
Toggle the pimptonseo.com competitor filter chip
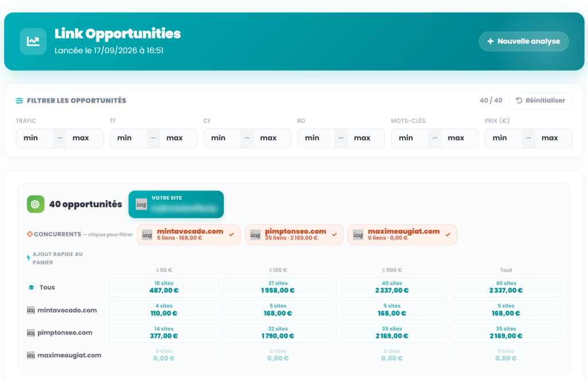tap(295, 235)
